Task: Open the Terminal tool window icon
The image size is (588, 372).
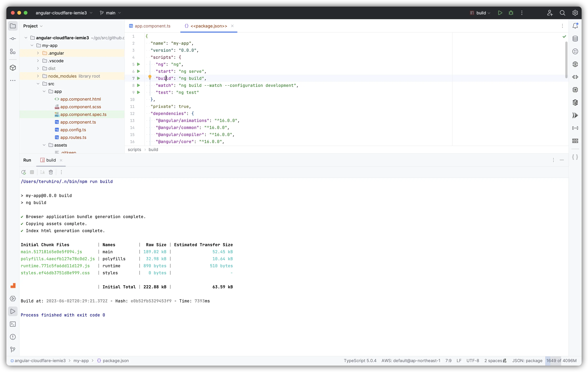Action: click(13, 324)
